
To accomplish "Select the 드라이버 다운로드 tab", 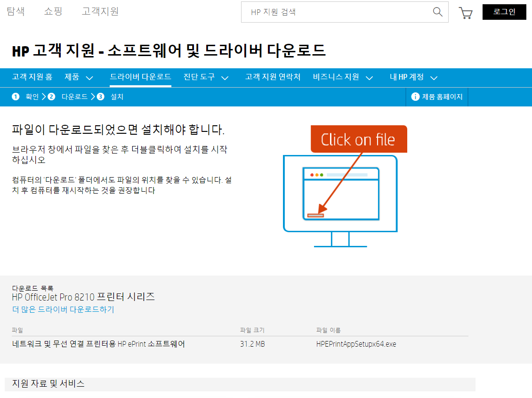I will pyautogui.click(x=140, y=77).
